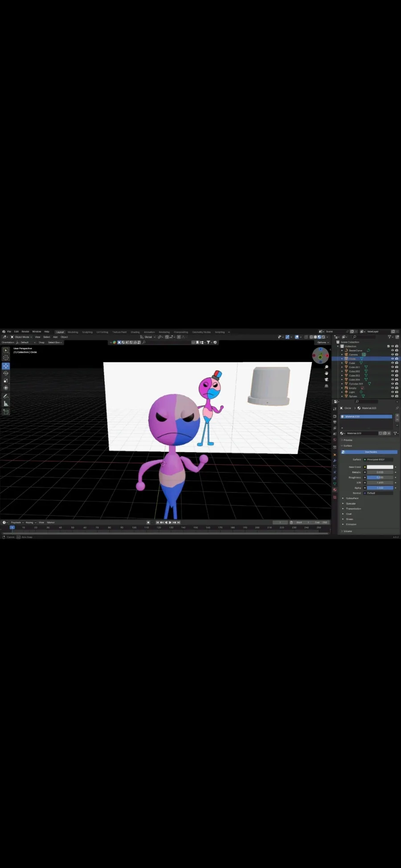Toggle Collection exclude checkbox in outliner
This screenshot has height=868, width=401.
tap(389, 346)
